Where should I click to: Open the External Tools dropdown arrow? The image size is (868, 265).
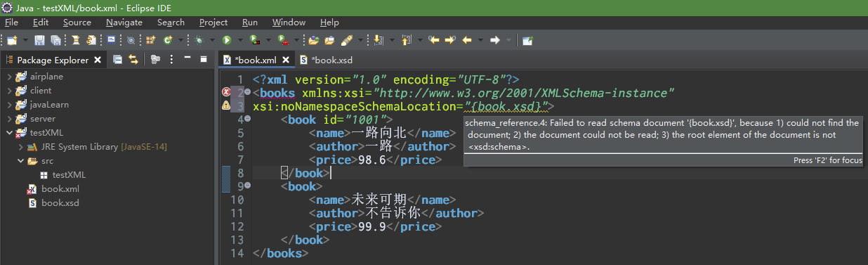(296, 40)
